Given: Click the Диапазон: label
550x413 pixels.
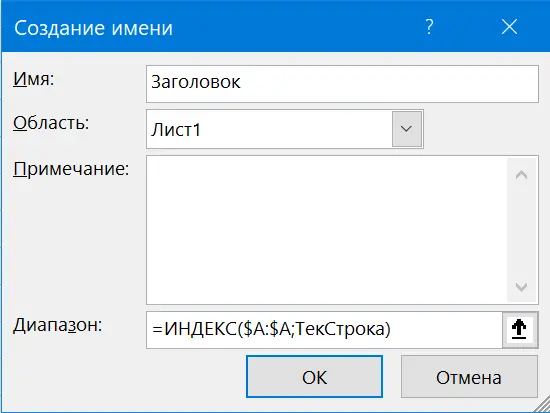Looking at the screenshot, I should [x=58, y=325].
